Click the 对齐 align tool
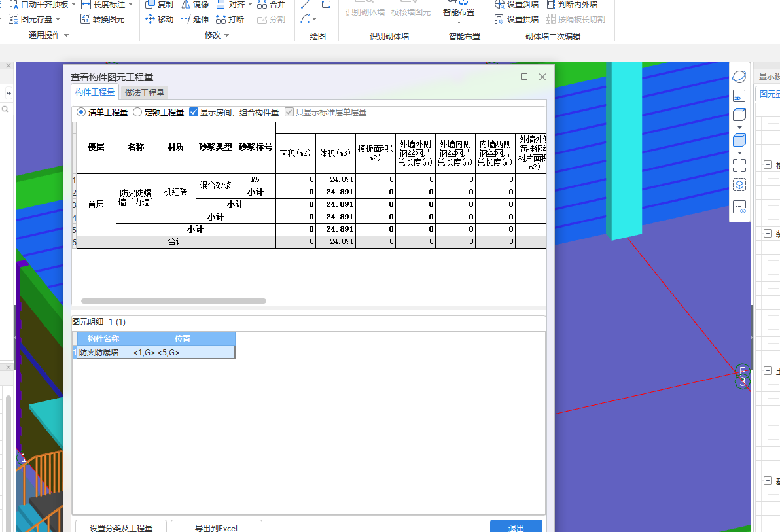 [230, 4]
